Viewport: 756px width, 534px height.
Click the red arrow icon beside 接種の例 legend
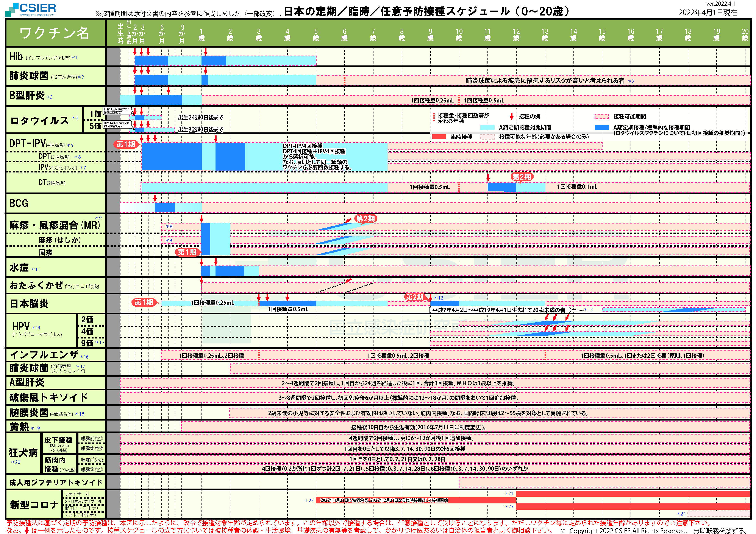(x=511, y=116)
